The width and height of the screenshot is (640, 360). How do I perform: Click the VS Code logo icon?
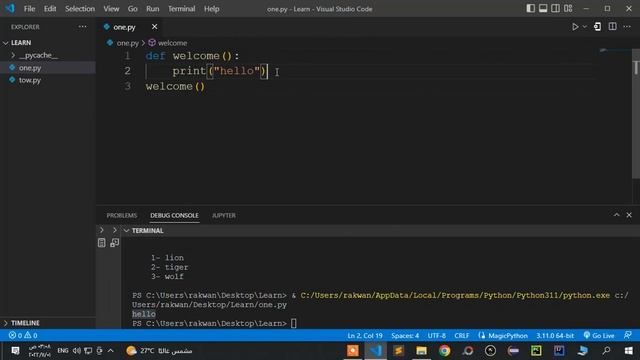10,9
